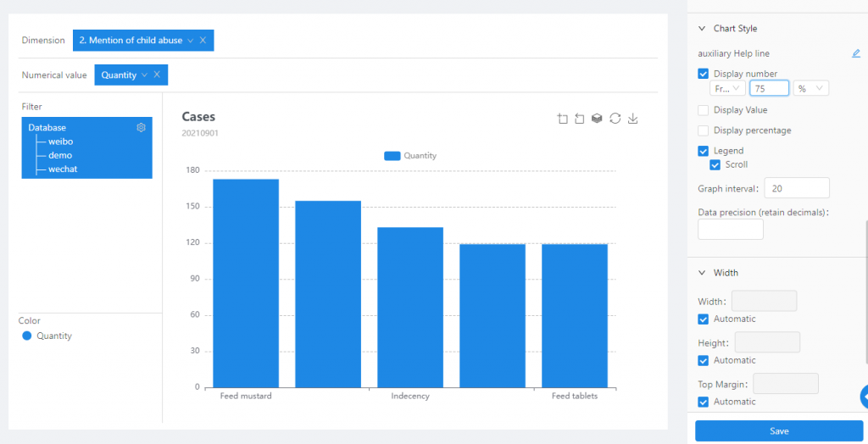
Task: Toggle the Legend Scroll checkbox
Action: pyautogui.click(x=715, y=164)
